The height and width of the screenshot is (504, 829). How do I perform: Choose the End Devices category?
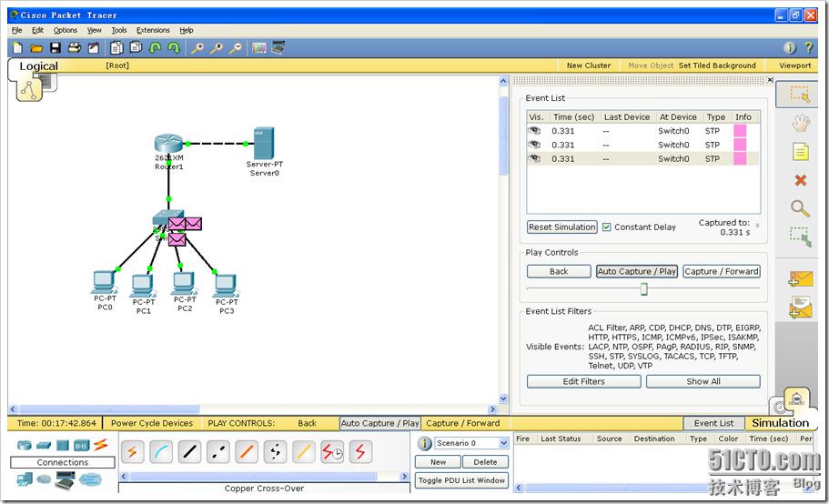tap(25, 479)
